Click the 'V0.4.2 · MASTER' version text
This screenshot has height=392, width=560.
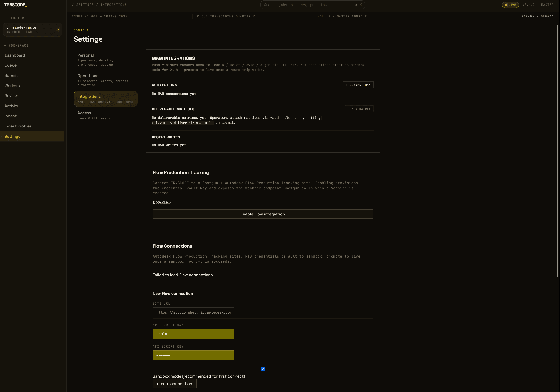538,5
